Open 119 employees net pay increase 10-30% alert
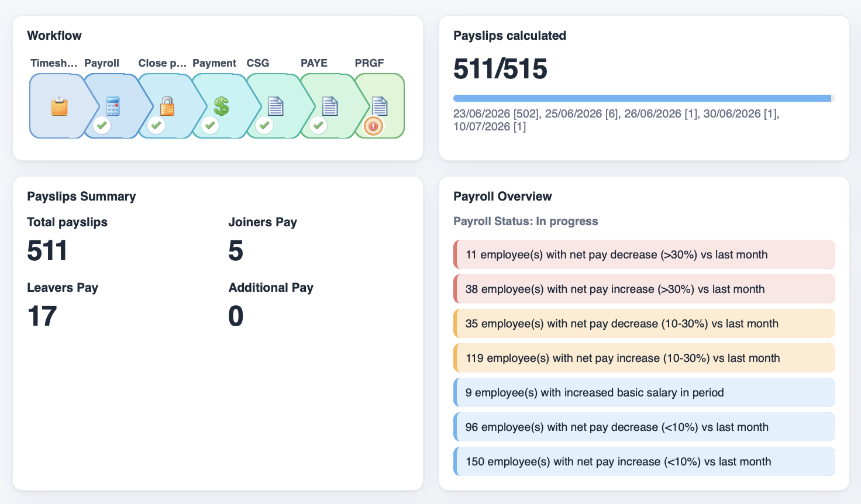This screenshot has width=861, height=504. point(644,358)
